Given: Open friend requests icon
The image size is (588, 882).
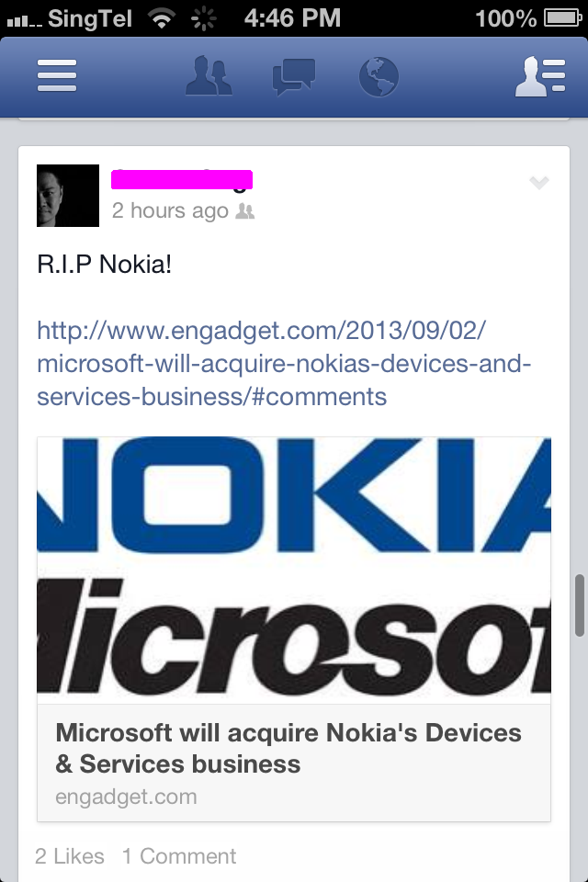Looking at the screenshot, I should click(209, 76).
